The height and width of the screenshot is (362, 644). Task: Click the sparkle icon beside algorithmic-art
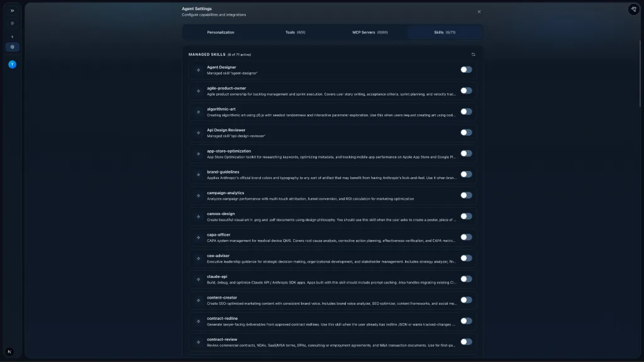(x=199, y=112)
